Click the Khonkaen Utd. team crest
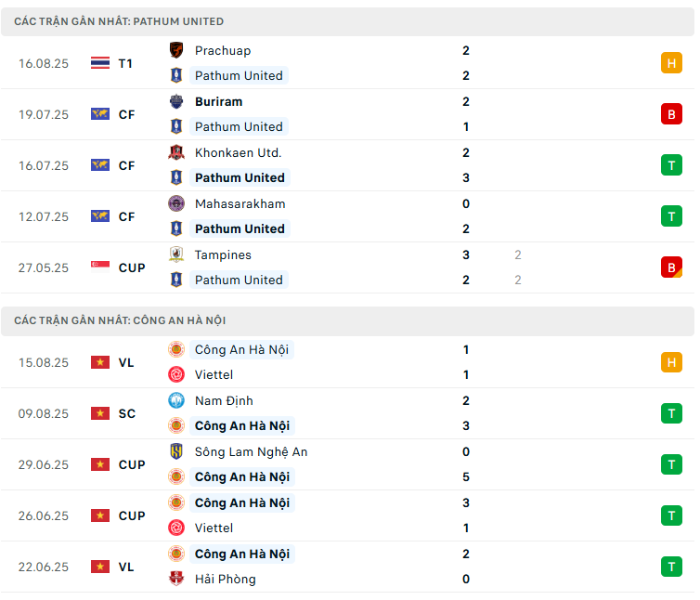700x600 pixels. click(176, 152)
